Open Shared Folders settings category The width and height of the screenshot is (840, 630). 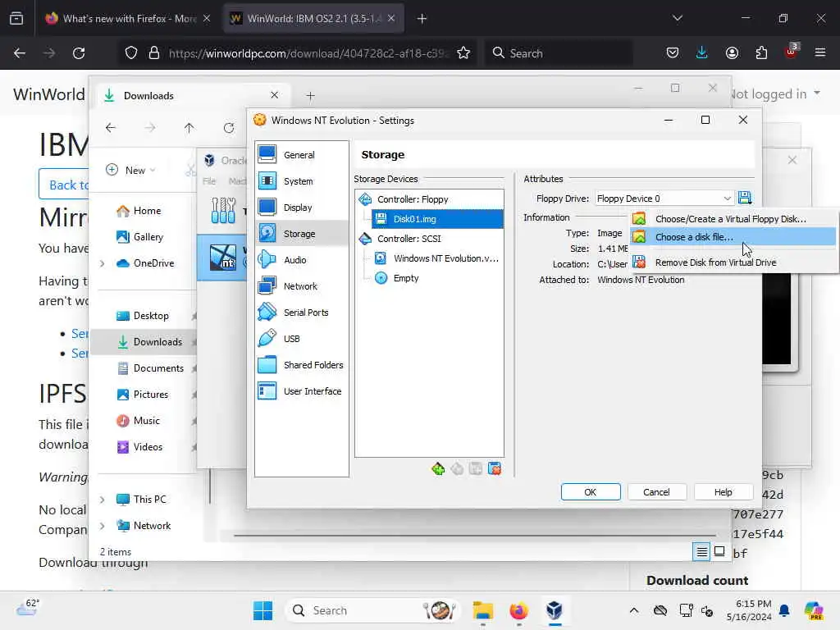[x=301, y=365]
